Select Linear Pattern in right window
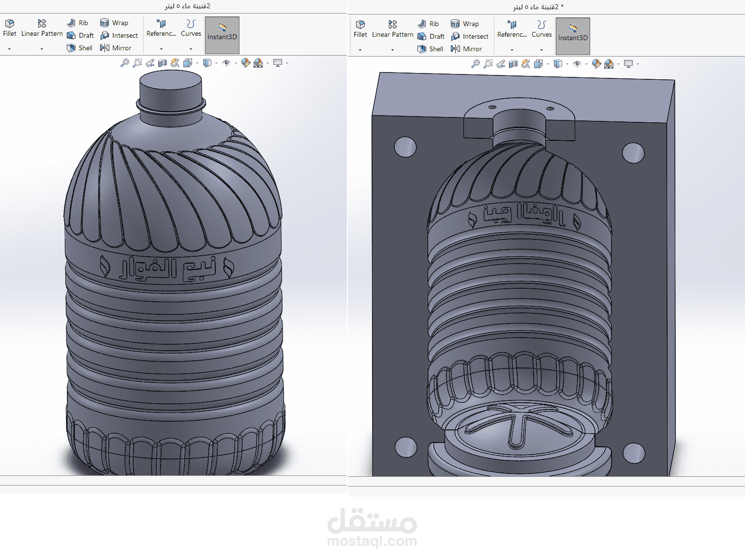Viewport: 745px width, 560px height. [393, 29]
